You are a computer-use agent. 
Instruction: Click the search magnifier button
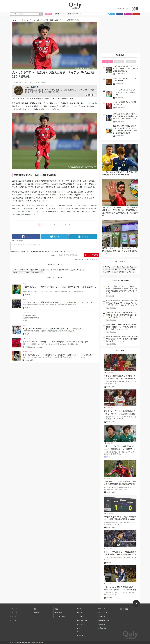[x=41, y=14]
